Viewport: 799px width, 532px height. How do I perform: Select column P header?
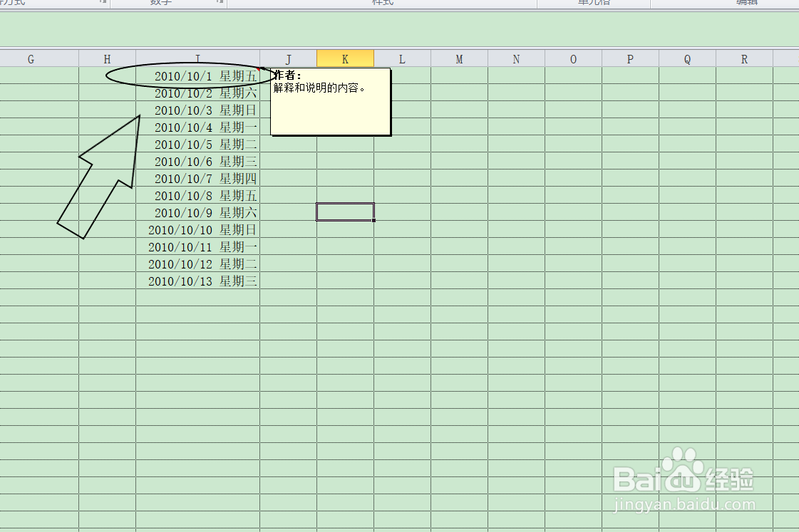630,59
